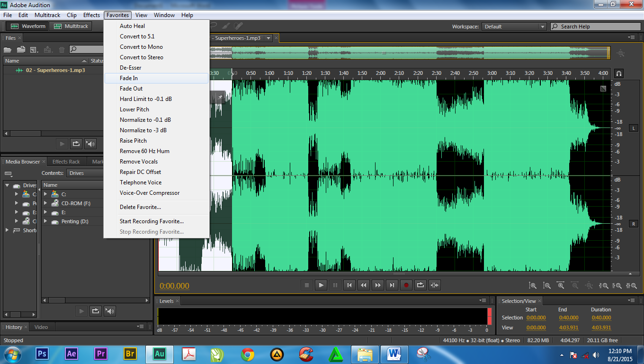
Task: Collapse the Drives tree node
Action: pos(7,185)
